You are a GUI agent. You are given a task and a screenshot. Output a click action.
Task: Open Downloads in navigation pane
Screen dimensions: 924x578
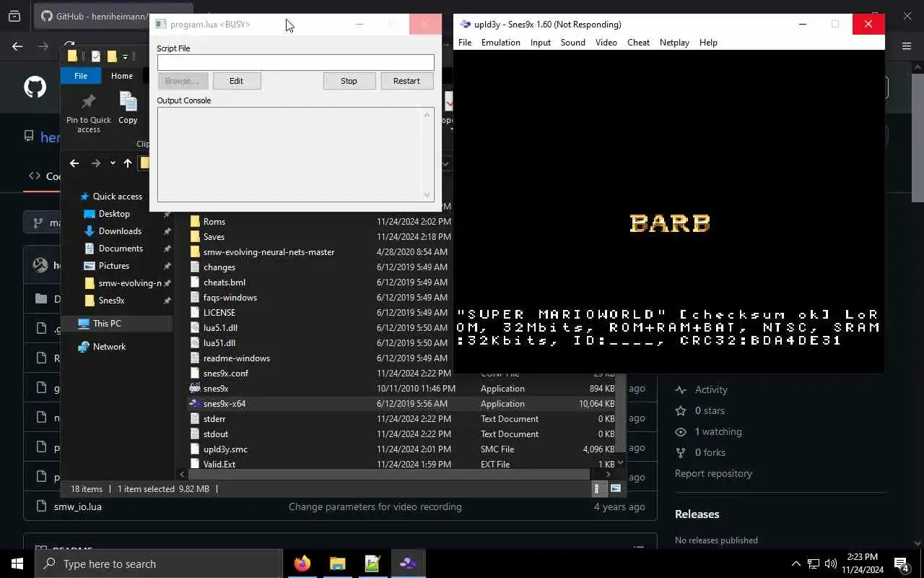click(120, 231)
